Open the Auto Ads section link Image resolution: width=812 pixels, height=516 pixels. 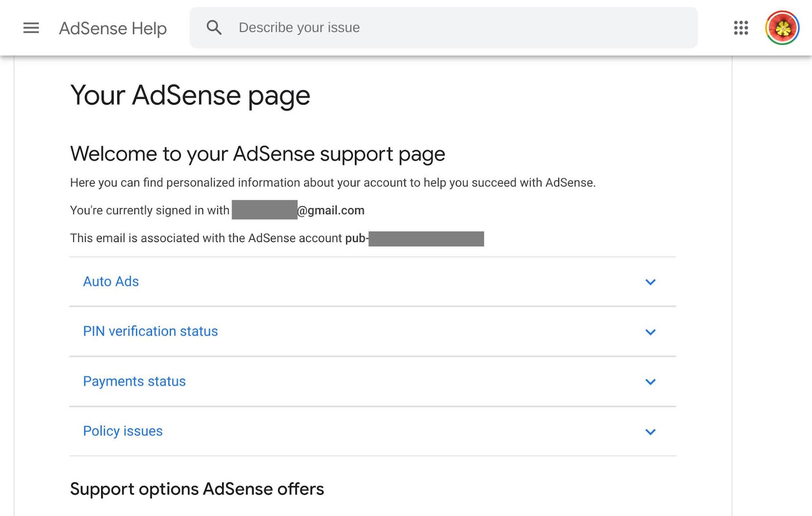tap(111, 282)
